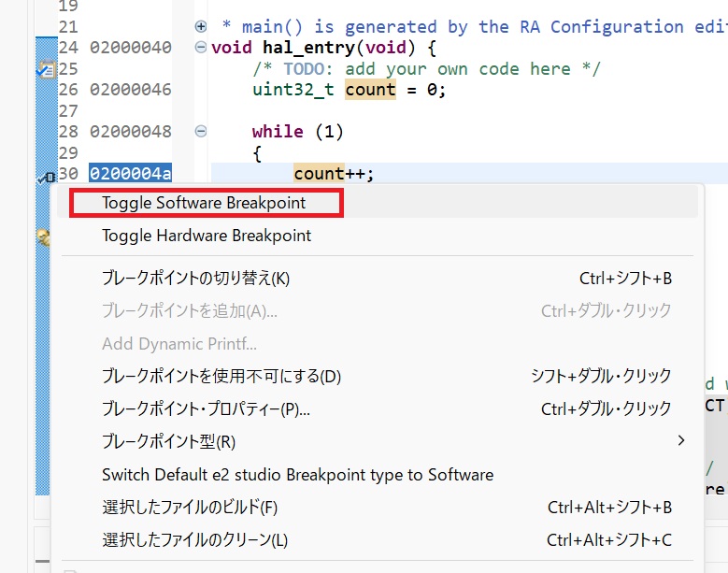Click address 02000040 on line 24
The width and height of the screenshot is (728, 573).
tap(131, 48)
